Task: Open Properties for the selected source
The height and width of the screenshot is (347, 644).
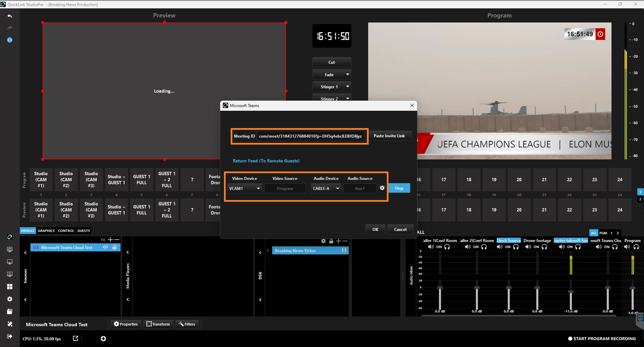Action: tap(126, 324)
